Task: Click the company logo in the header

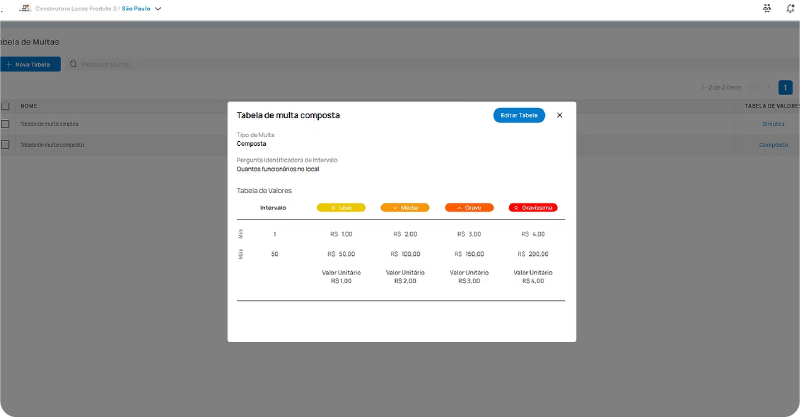Action: pos(25,8)
